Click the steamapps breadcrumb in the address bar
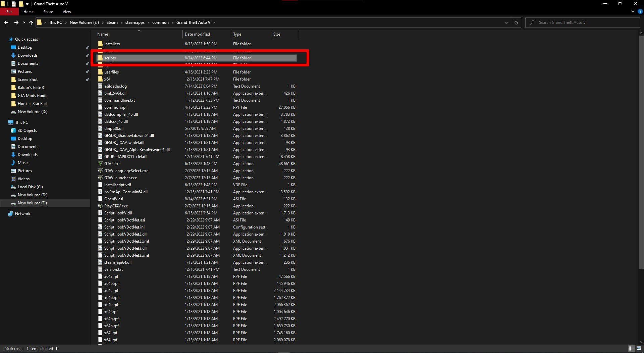This screenshot has height=353, width=644. 135,22
